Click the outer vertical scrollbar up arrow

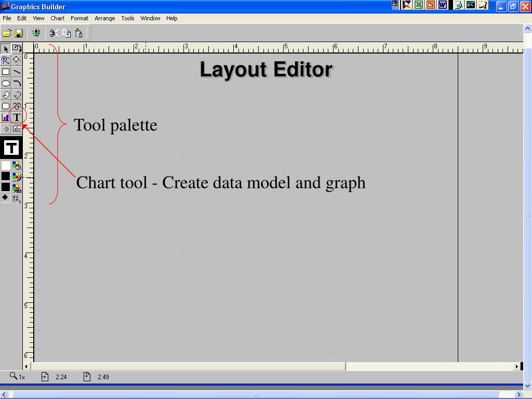pos(528,29)
